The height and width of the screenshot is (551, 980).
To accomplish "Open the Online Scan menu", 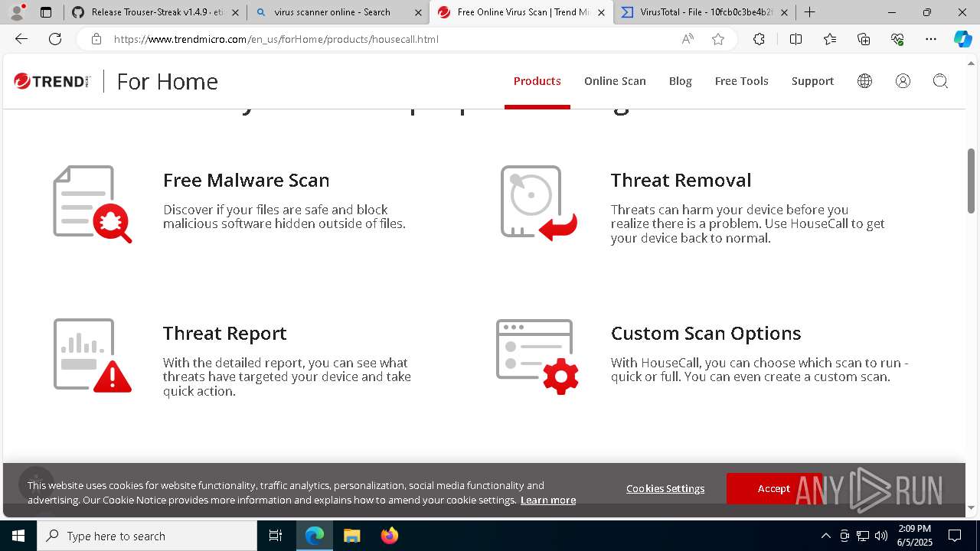I will click(615, 81).
